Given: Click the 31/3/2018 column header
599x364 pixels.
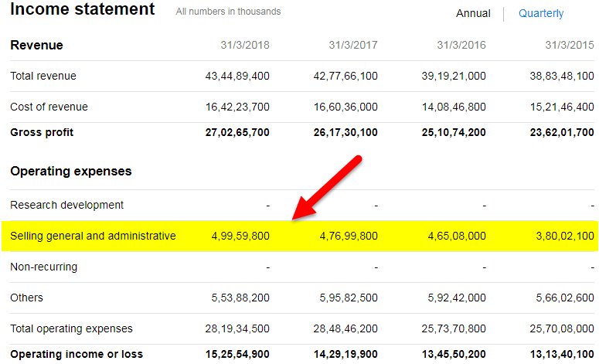Looking at the screenshot, I should (x=245, y=45).
